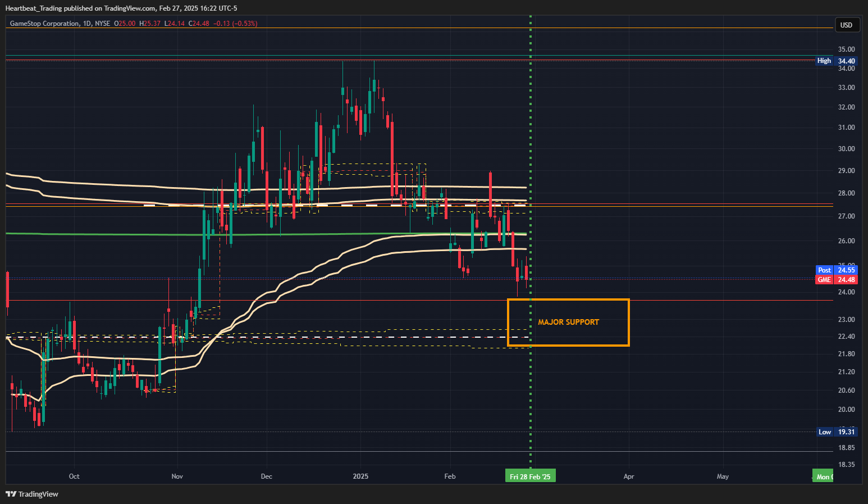
Task: Click the NYSE exchange label in legend
Action: (x=103, y=24)
